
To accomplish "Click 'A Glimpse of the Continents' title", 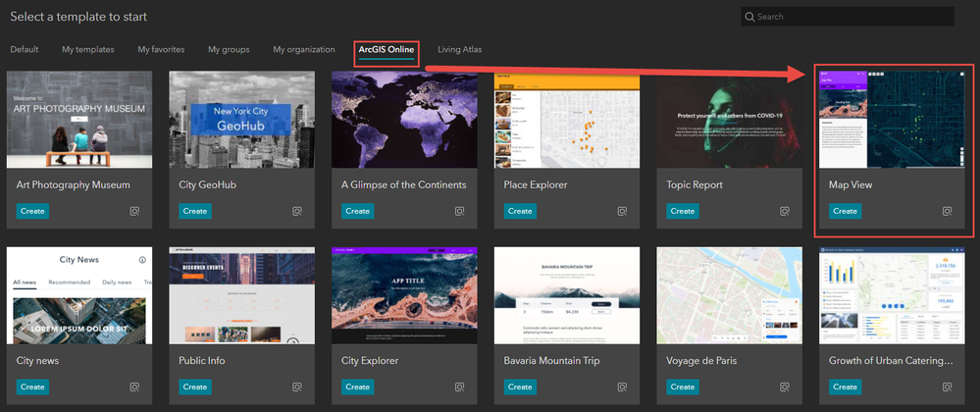I will click(x=404, y=185).
